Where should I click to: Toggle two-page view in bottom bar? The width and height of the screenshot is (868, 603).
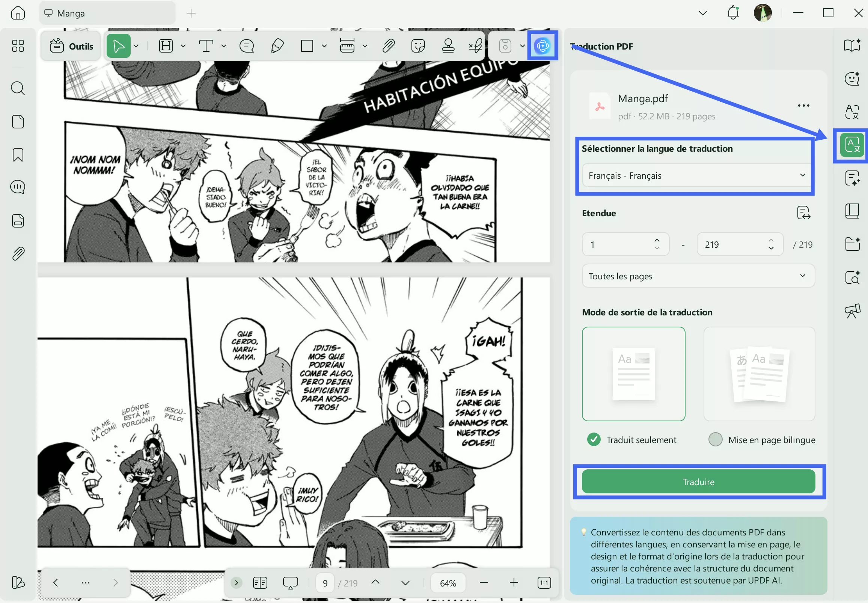[x=260, y=582]
